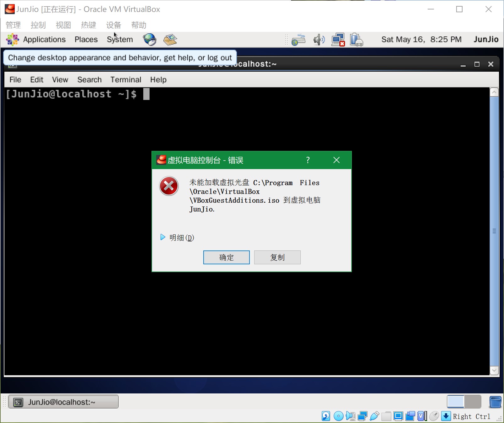Click the optical disk status icon
The height and width of the screenshot is (423, 504).
pyautogui.click(x=338, y=416)
